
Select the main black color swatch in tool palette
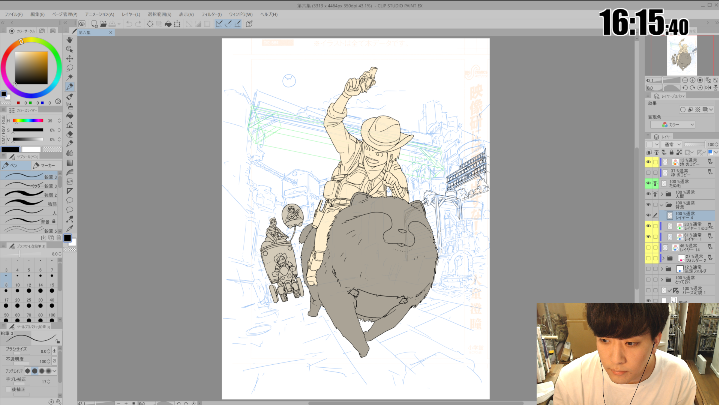point(67,238)
